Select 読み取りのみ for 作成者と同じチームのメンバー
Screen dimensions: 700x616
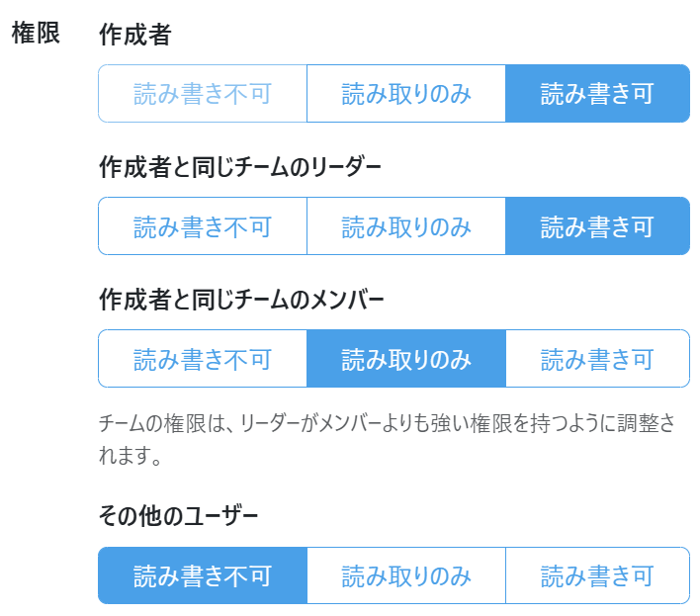(406, 359)
